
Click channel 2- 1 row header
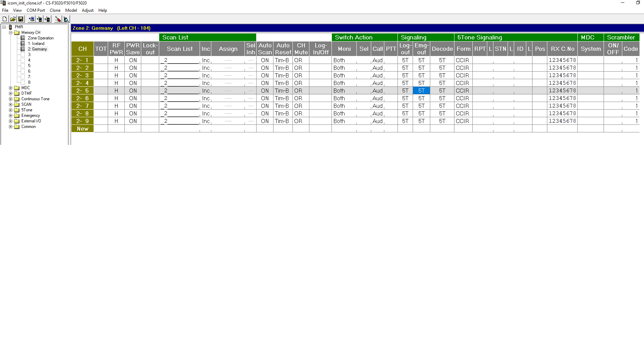pos(83,60)
